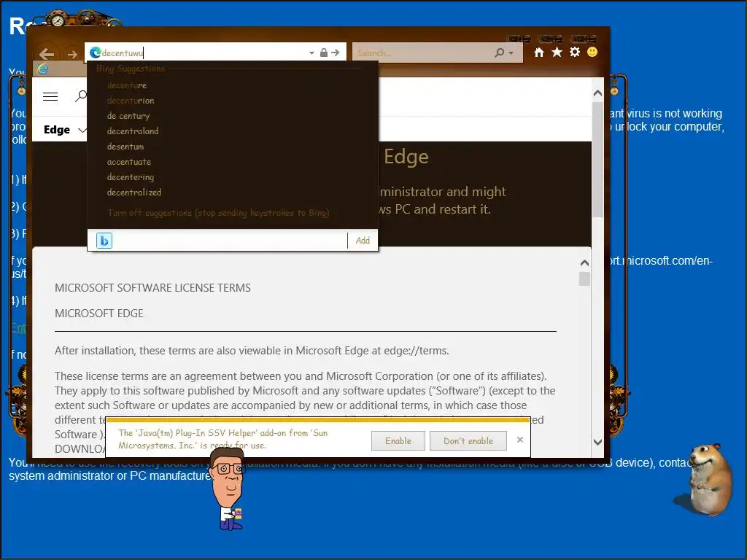Click the Internet Explorer tab icon
The width and height of the screenshot is (747, 560).
pyautogui.click(x=43, y=69)
